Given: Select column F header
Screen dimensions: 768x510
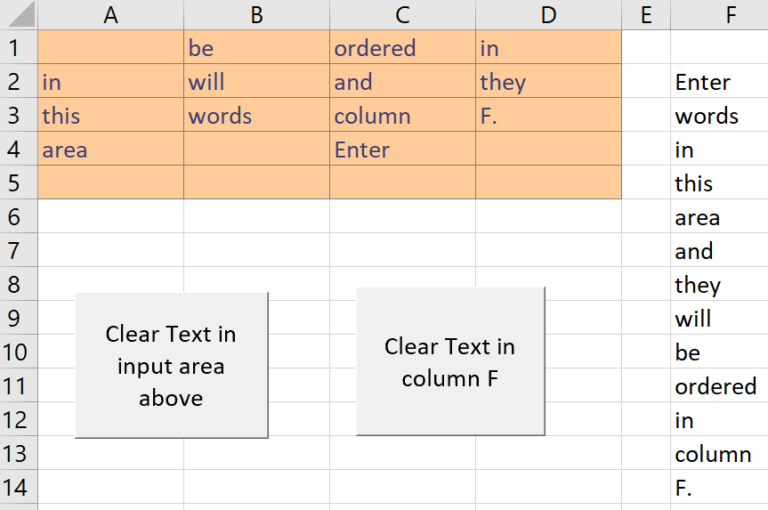Looking at the screenshot, I should (x=720, y=15).
